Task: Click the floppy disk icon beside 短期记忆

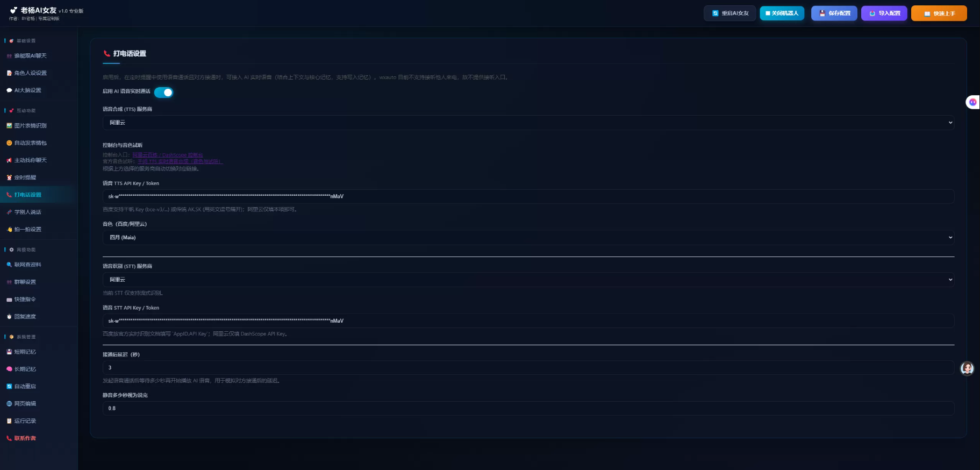Action: pos(9,352)
